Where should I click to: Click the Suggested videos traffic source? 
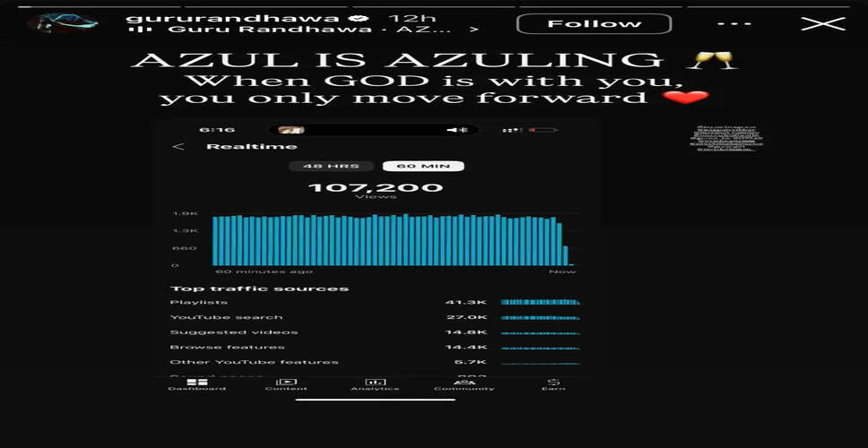click(x=375, y=332)
